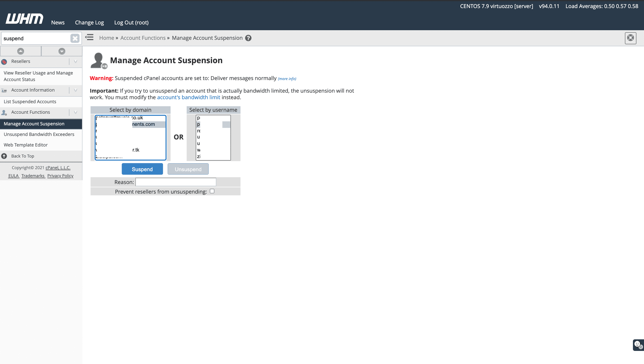
Task: Open the account's bandwidth limit link
Action: coord(188,97)
